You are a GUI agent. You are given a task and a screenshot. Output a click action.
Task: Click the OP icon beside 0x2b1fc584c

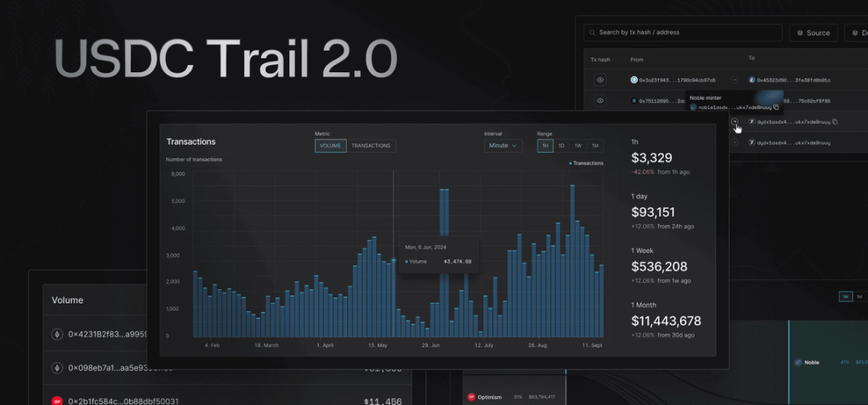coord(56,400)
